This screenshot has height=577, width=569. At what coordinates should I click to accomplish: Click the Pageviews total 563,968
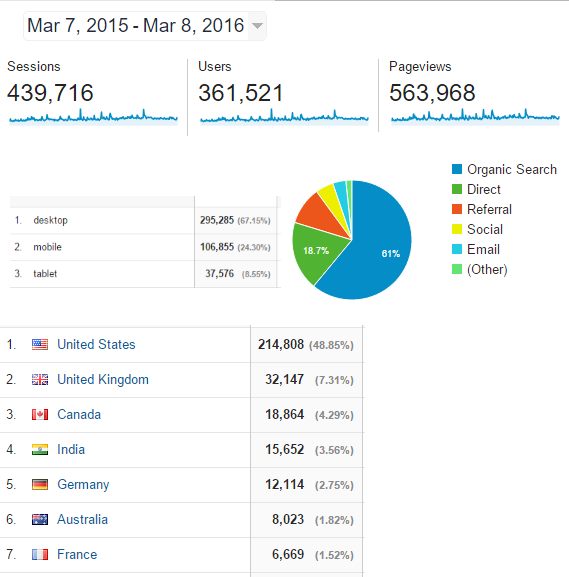point(432,92)
